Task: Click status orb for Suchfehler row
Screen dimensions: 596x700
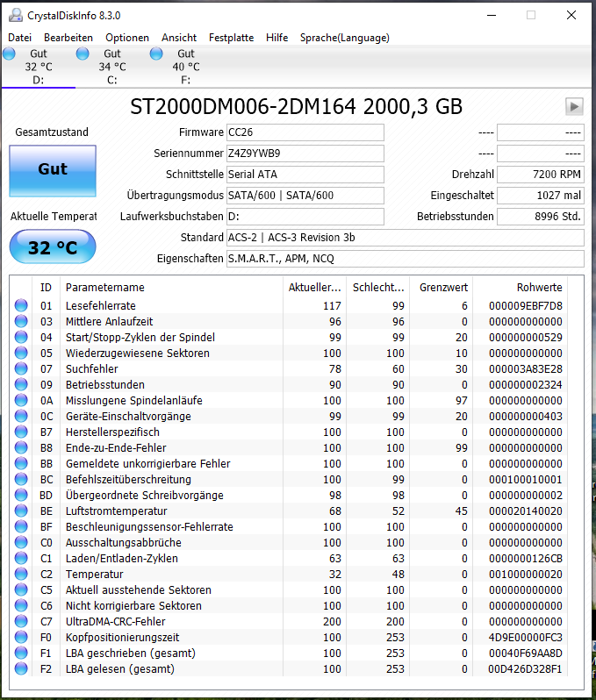Action: (21, 368)
